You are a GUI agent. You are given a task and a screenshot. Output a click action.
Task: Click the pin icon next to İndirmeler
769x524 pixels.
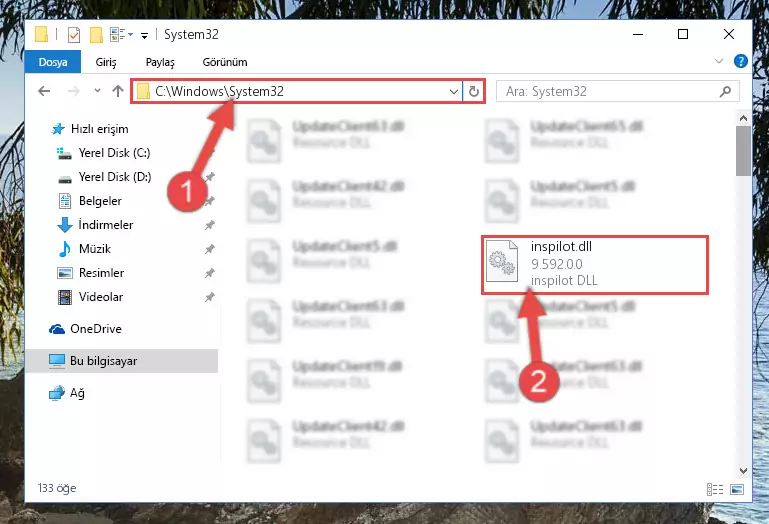(209, 225)
